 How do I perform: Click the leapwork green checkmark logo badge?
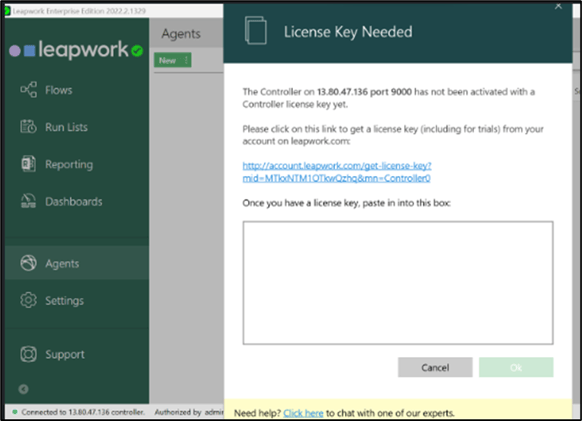click(137, 50)
